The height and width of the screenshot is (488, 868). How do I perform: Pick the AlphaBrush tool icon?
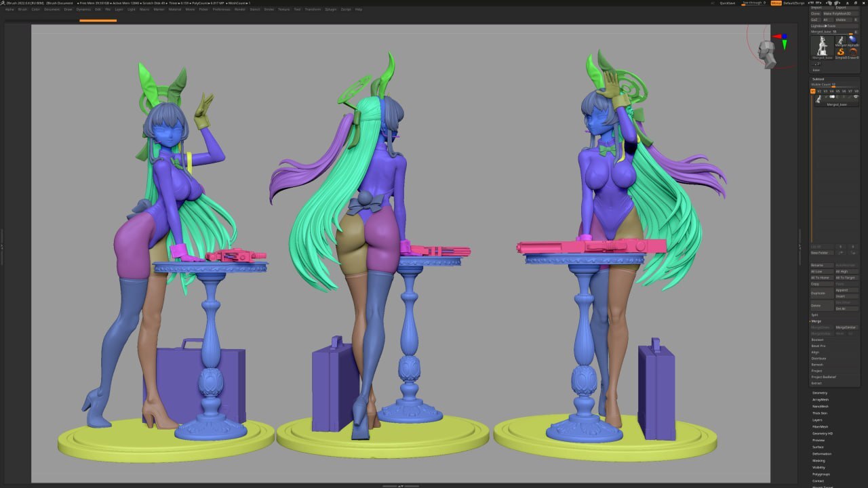(x=852, y=41)
